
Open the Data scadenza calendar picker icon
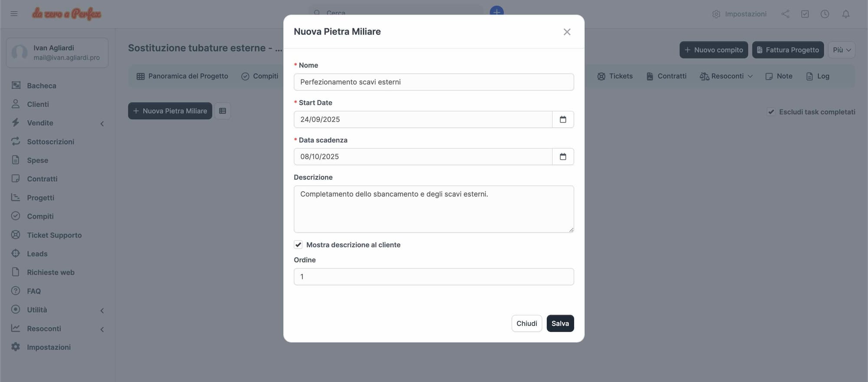click(563, 157)
